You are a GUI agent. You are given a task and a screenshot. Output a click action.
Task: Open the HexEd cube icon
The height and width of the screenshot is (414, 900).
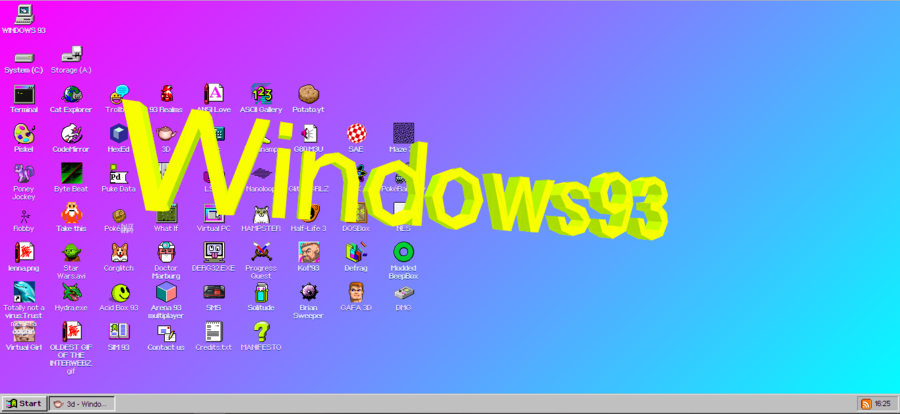119,133
